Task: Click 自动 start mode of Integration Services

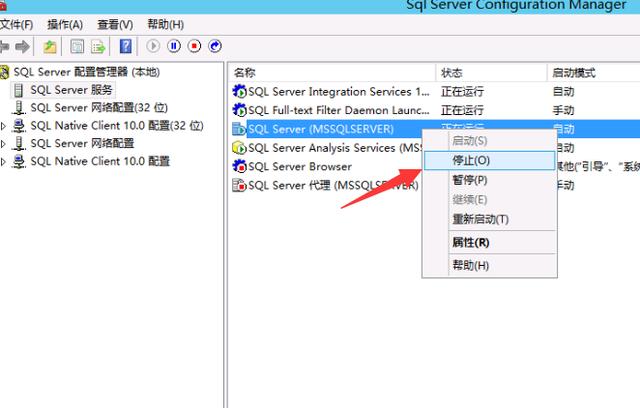Action: coord(564,92)
